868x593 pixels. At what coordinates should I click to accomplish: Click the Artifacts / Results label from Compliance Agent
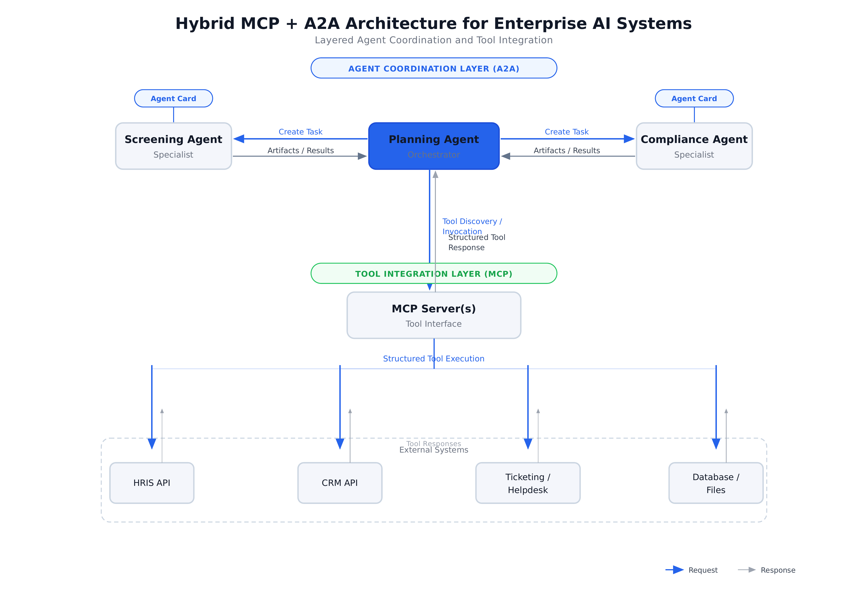pyautogui.click(x=566, y=150)
